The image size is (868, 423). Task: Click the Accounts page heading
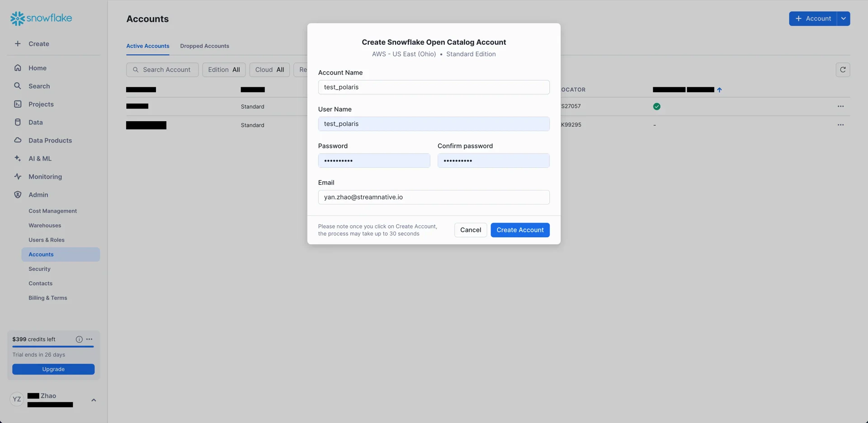(147, 19)
